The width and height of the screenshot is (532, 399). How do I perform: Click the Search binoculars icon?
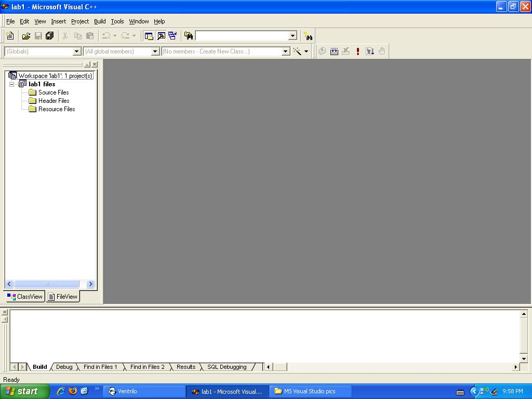(309, 36)
